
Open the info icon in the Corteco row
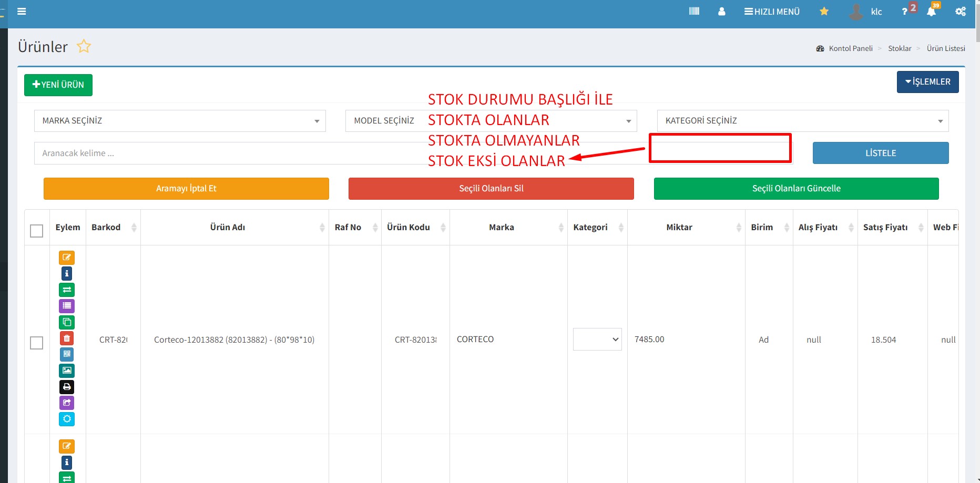coord(67,274)
